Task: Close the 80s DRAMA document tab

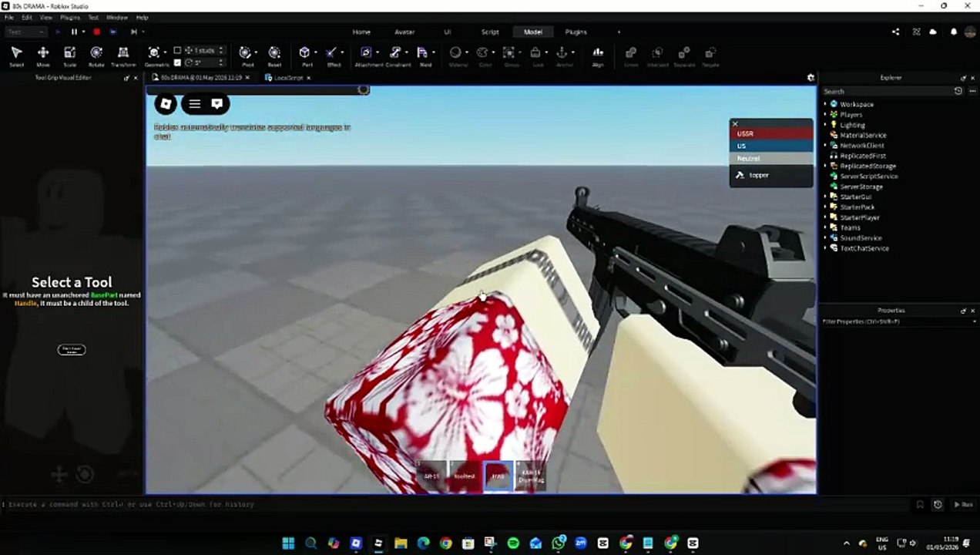Action: click(x=247, y=78)
